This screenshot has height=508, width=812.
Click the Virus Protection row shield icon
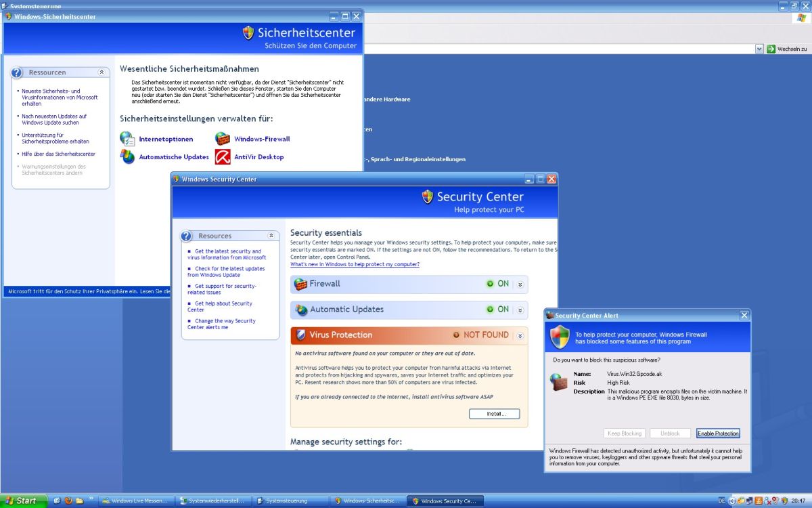click(301, 335)
